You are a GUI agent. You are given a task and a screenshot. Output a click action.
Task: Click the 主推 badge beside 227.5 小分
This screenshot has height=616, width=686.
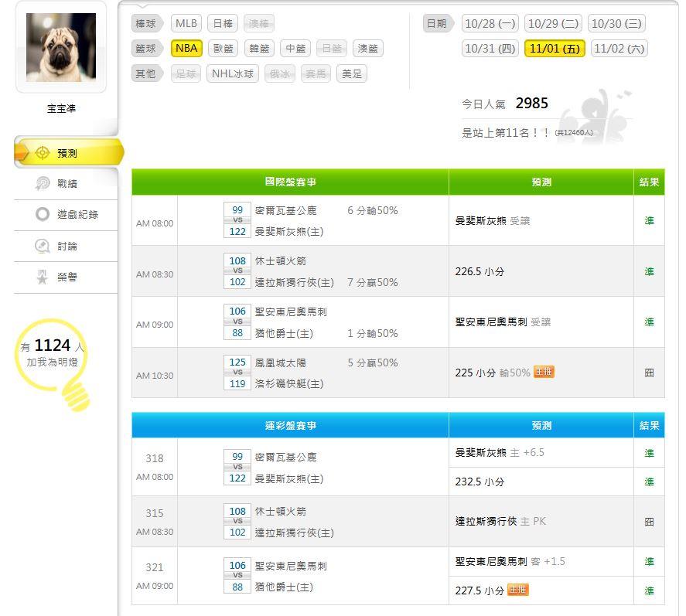click(518, 590)
